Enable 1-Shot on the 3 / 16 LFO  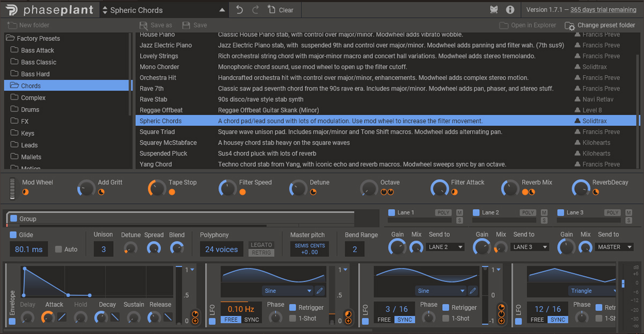point(446,318)
